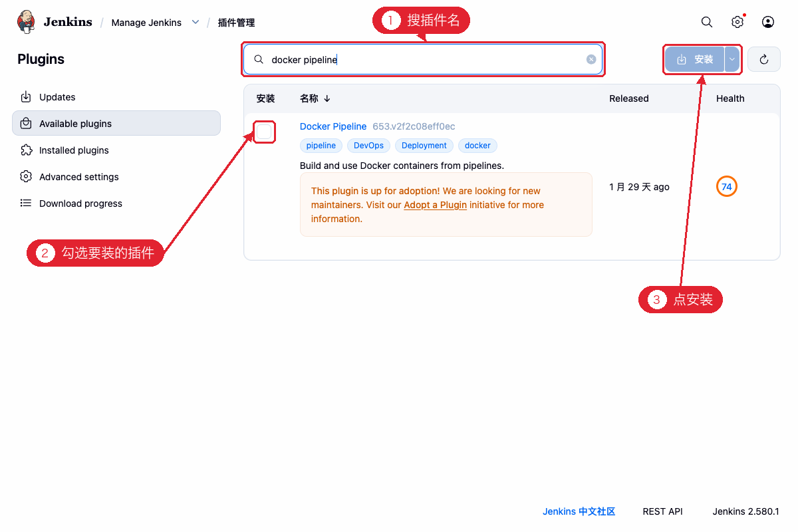Open the install button dropdown arrow
This screenshot has width=798, height=532.
point(731,59)
